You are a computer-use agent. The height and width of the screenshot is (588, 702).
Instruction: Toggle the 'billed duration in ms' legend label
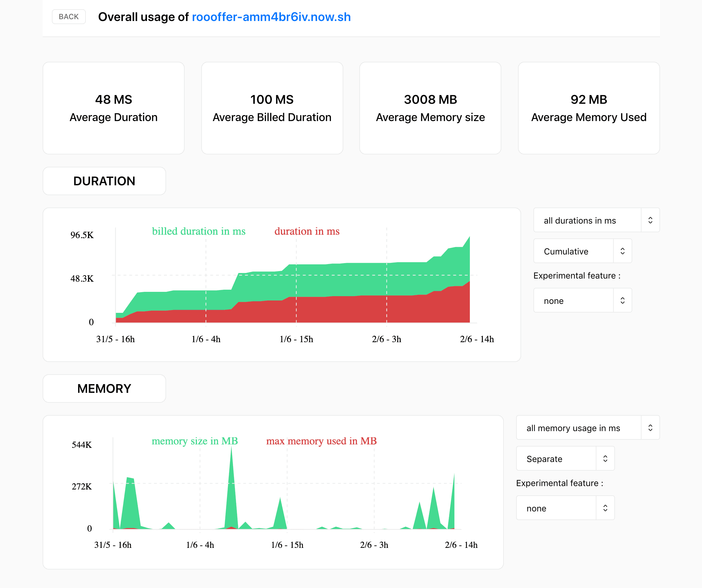coord(198,231)
